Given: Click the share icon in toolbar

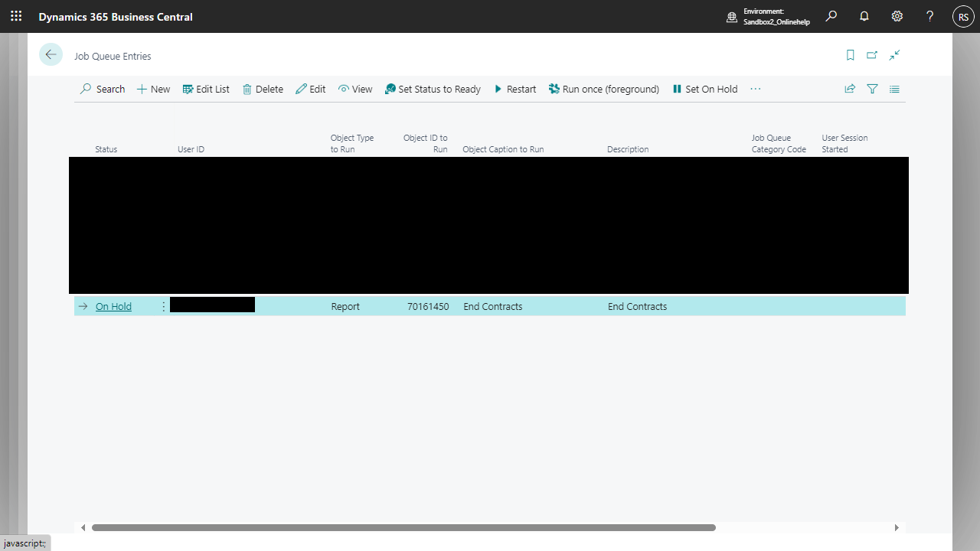Looking at the screenshot, I should point(850,89).
